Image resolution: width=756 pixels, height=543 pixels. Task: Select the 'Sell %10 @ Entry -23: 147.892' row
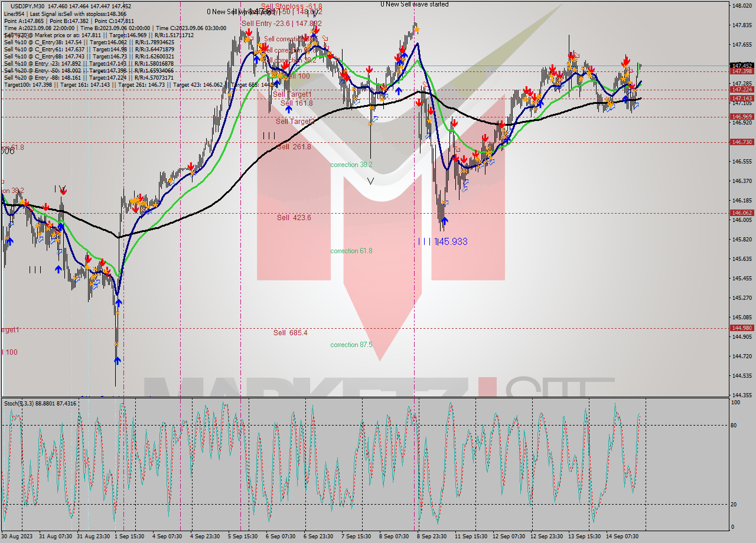[89, 63]
